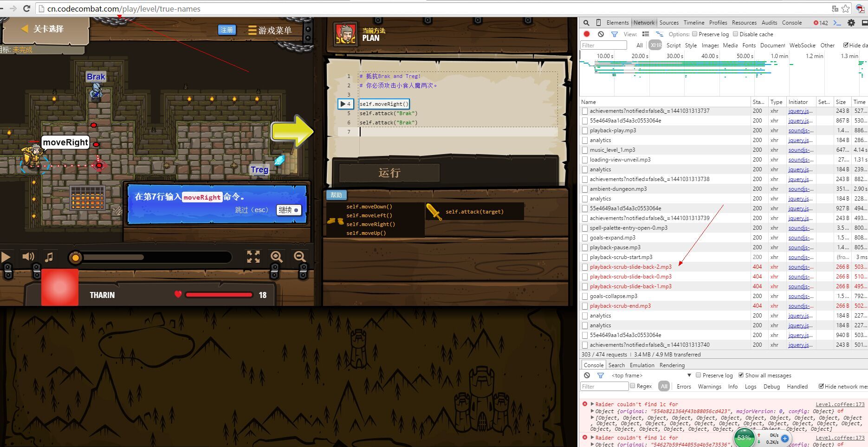Click the red record network log button

[587, 34]
